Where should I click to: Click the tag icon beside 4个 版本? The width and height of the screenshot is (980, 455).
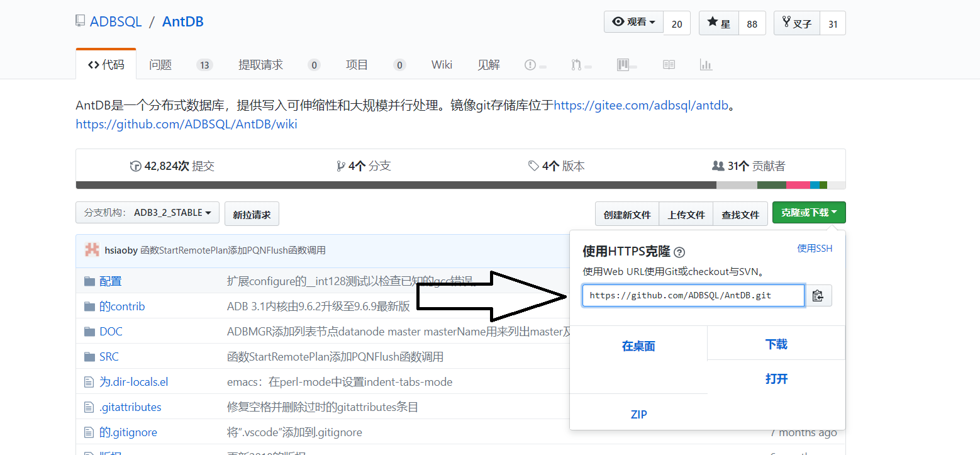[533, 166]
